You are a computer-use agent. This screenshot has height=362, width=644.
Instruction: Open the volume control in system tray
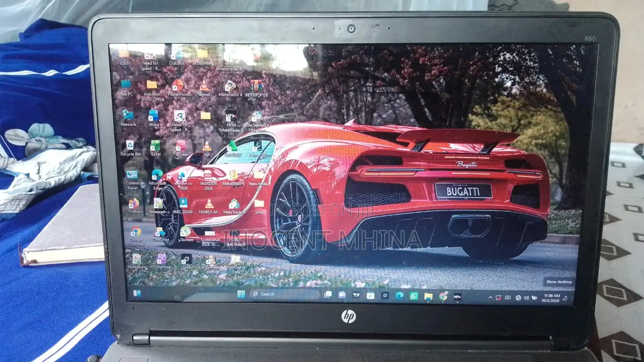click(x=526, y=298)
